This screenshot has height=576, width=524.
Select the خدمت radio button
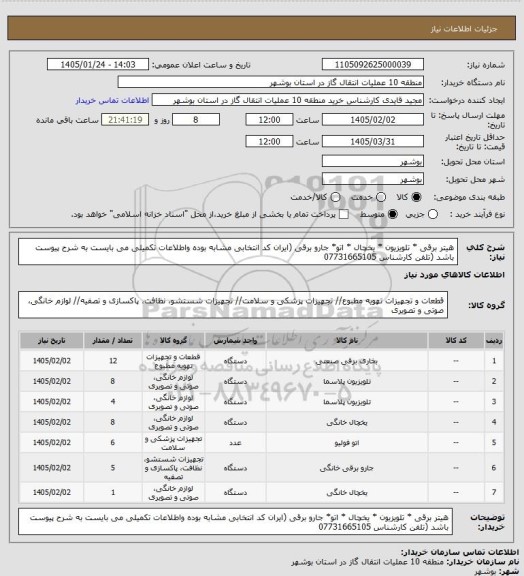pos(381,197)
